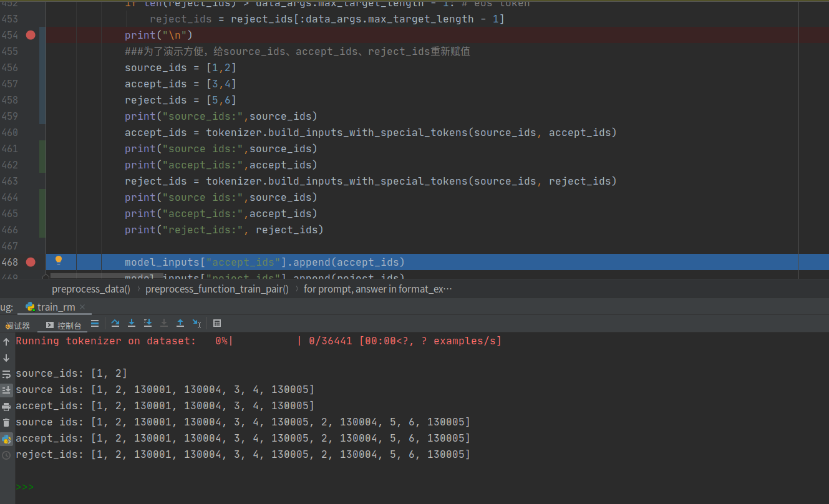Open the preprocess_data() breadcrumb
829x504 pixels.
(x=91, y=289)
